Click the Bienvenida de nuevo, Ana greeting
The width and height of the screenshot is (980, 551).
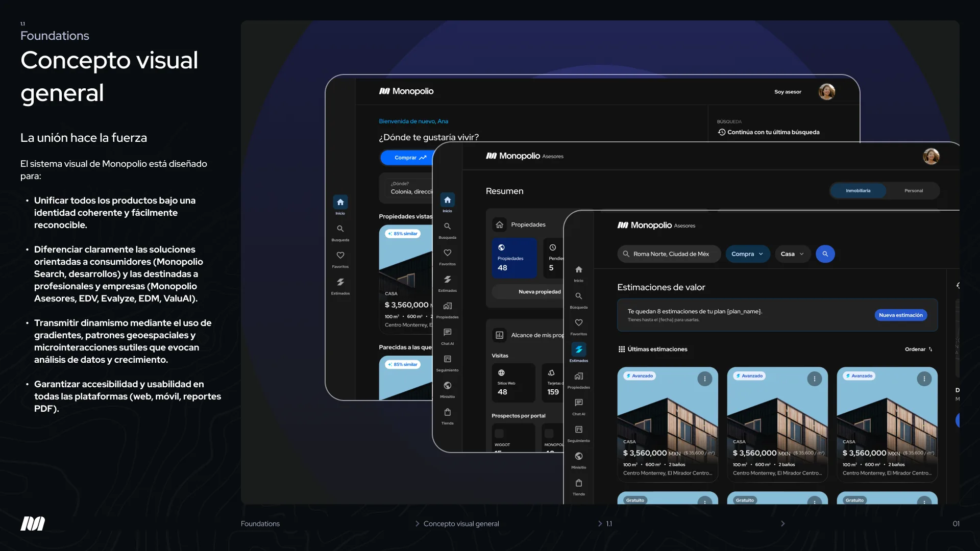[x=413, y=121]
